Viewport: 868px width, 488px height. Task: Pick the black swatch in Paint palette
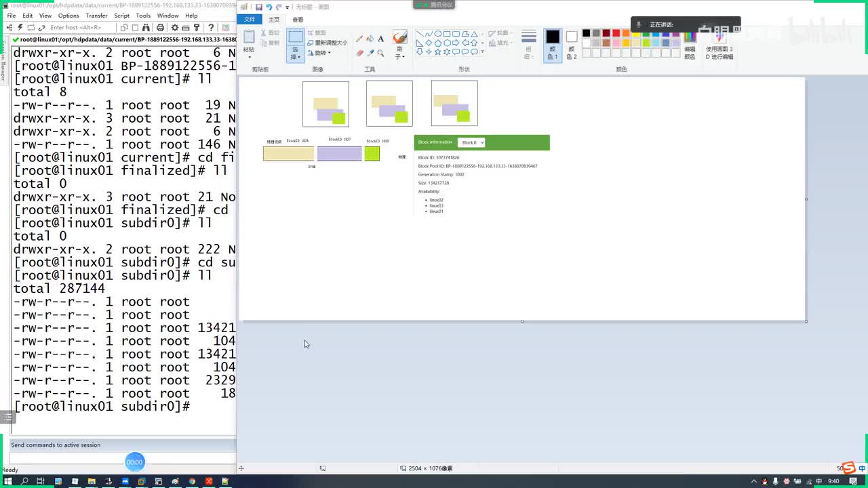587,33
